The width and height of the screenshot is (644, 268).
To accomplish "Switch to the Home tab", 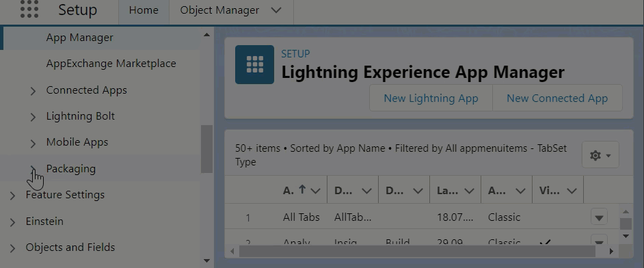I will (x=144, y=10).
